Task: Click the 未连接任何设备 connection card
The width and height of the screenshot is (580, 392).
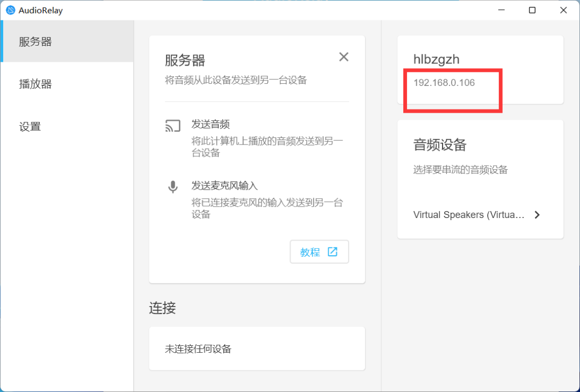Action: [257, 349]
